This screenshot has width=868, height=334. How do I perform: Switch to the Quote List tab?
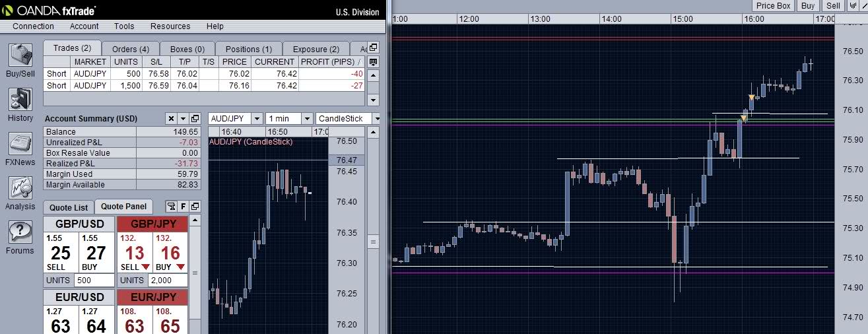click(69, 207)
